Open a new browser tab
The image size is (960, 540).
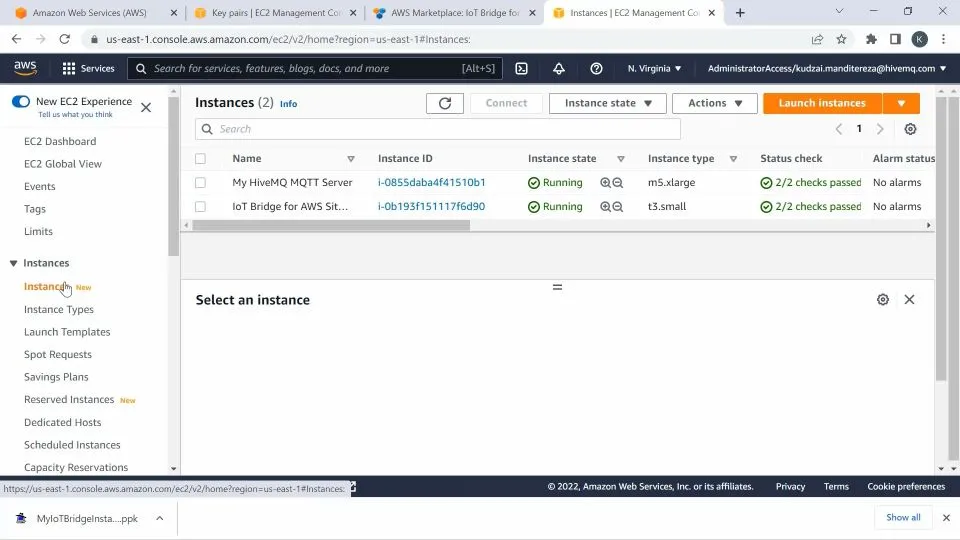pos(740,13)
